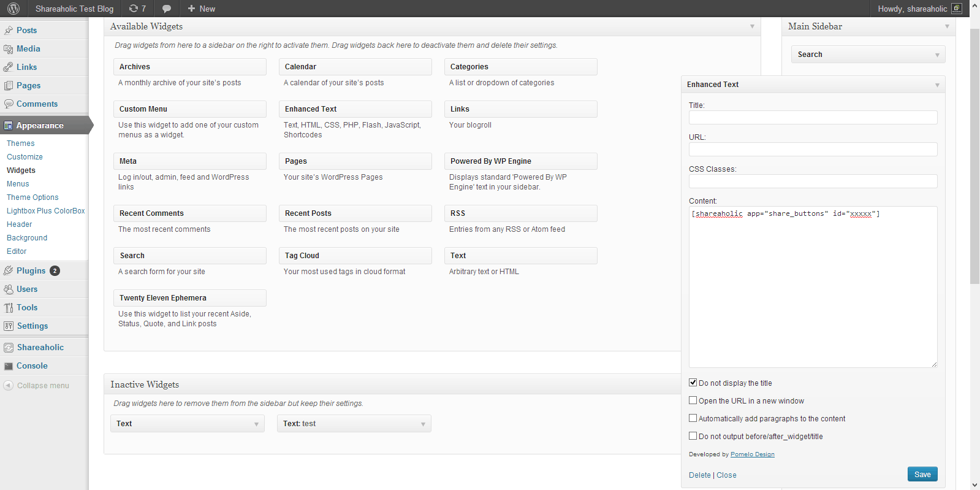Collapse the Enhanced Text widget arrow
The width and height of the screenshot is (980, 490).
coord(937,85)
